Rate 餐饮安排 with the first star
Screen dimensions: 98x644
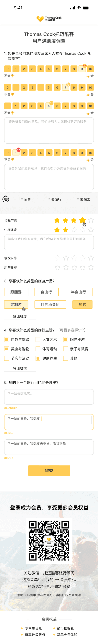(58, 258)
